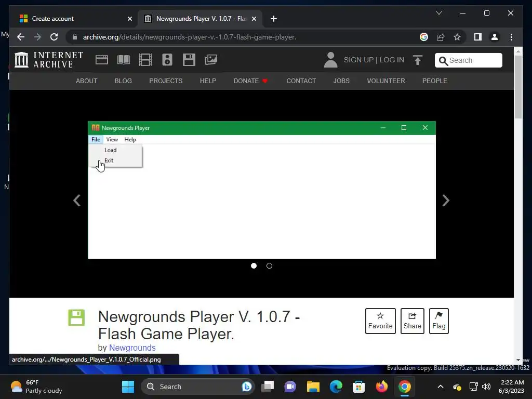This screenshot has height=399, width=532.
Task: Click the page vertical scrollbar thumb
Action: pos(518,87)
